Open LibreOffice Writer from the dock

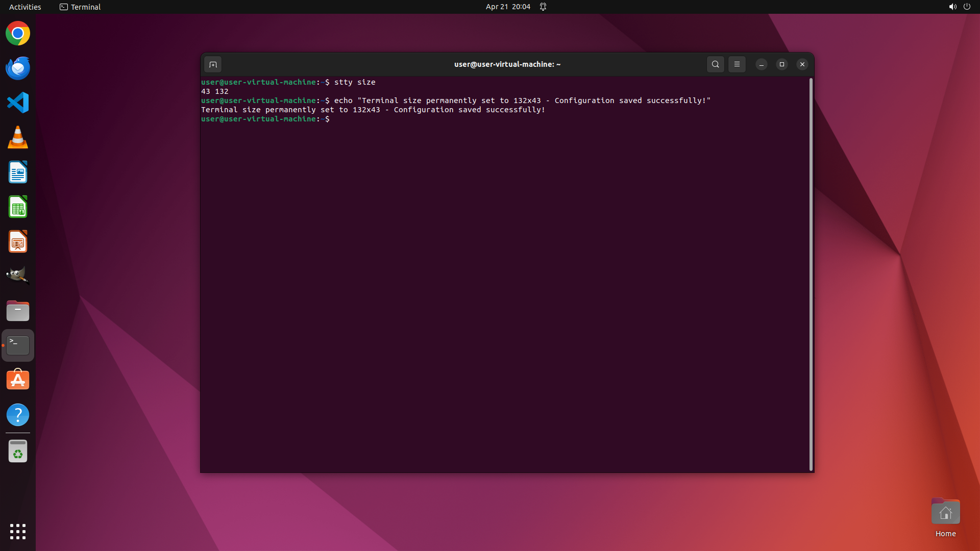click(18, 172)
